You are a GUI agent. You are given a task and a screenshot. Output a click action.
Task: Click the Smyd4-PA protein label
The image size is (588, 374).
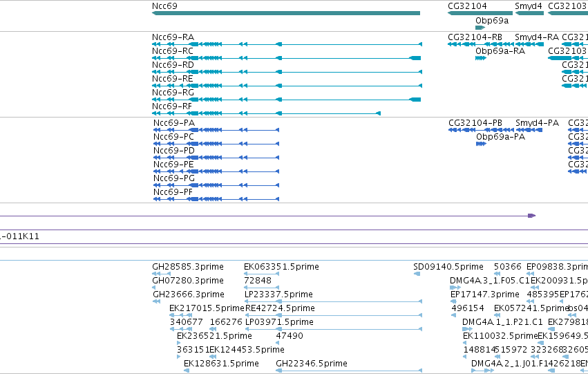tap(537, 123)
